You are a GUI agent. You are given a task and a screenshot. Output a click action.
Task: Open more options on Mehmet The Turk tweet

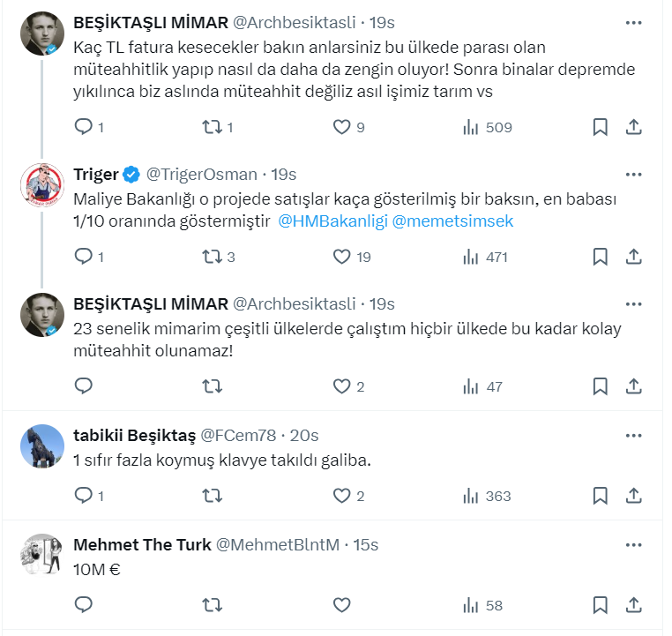(633, 544)
